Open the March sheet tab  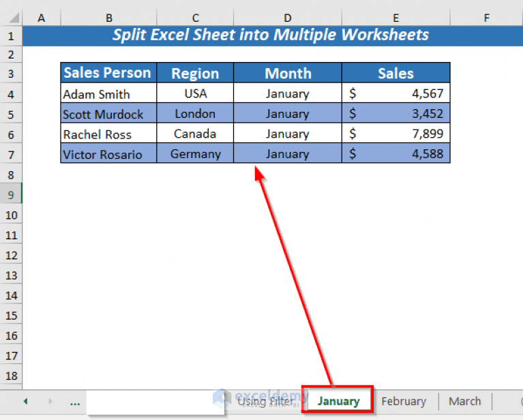point(464,401)
